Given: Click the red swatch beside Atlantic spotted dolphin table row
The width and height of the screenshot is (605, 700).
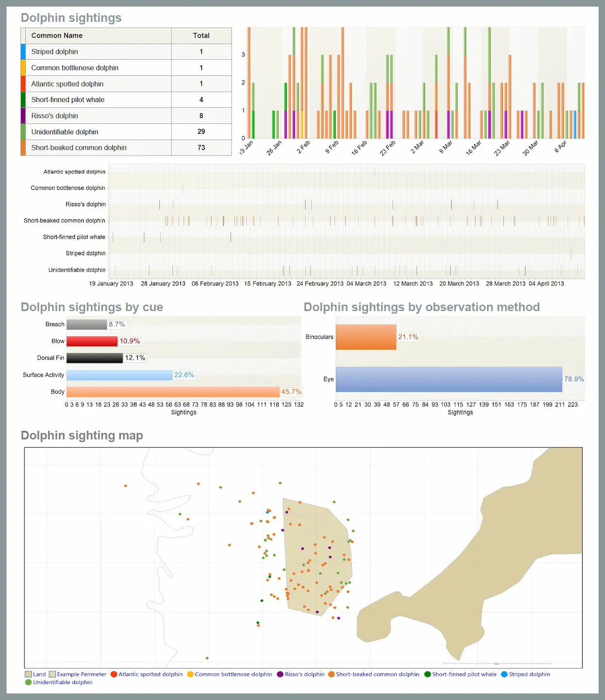Looking at the screenshot, I should [x=23, y=84].
